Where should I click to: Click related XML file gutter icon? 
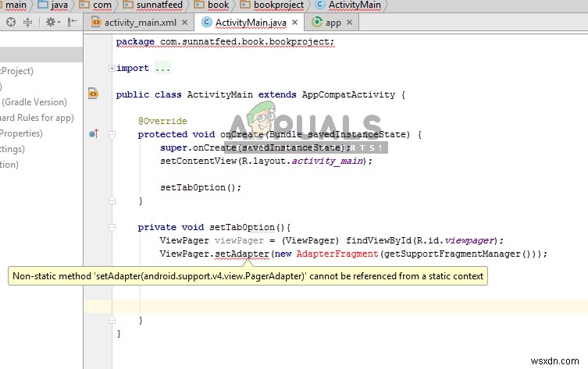[x=93, y=93]
